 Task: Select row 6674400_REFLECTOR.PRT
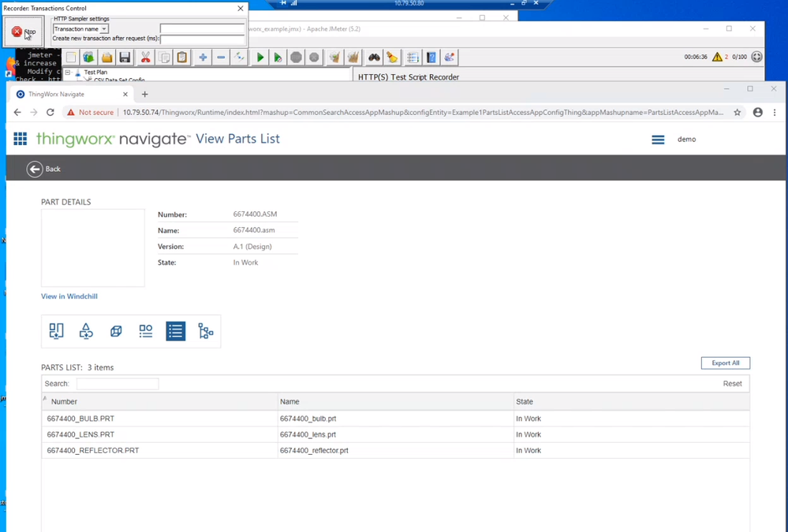pyautogui.click(x=395, y=451)
